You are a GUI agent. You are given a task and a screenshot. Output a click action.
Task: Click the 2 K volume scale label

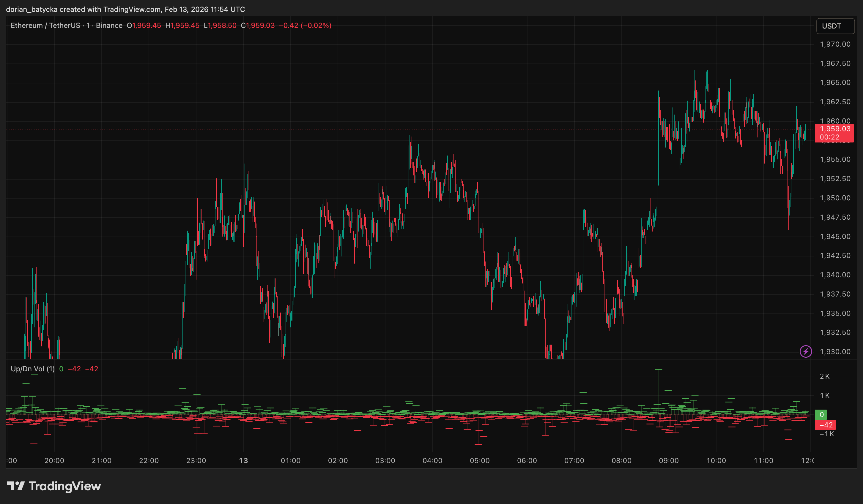[825, 376]
